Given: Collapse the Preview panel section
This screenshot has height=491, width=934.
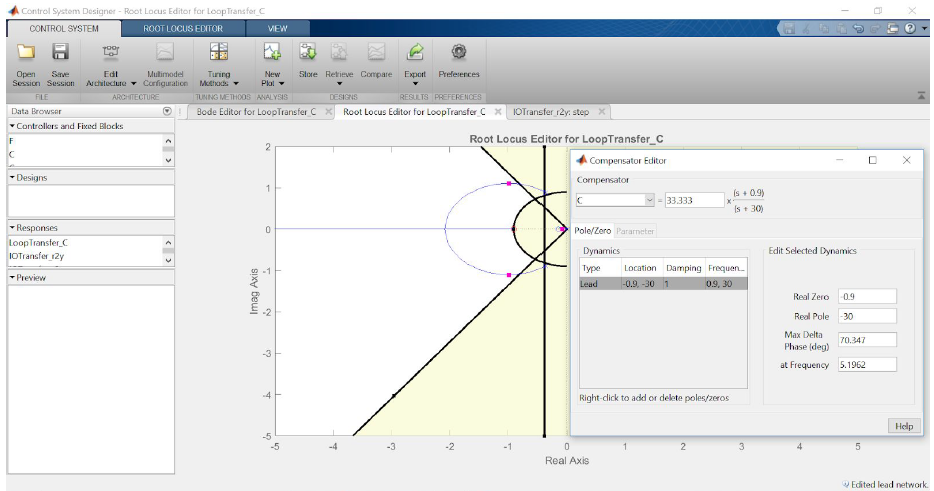Looking at the screenshot, I should 12,278.
